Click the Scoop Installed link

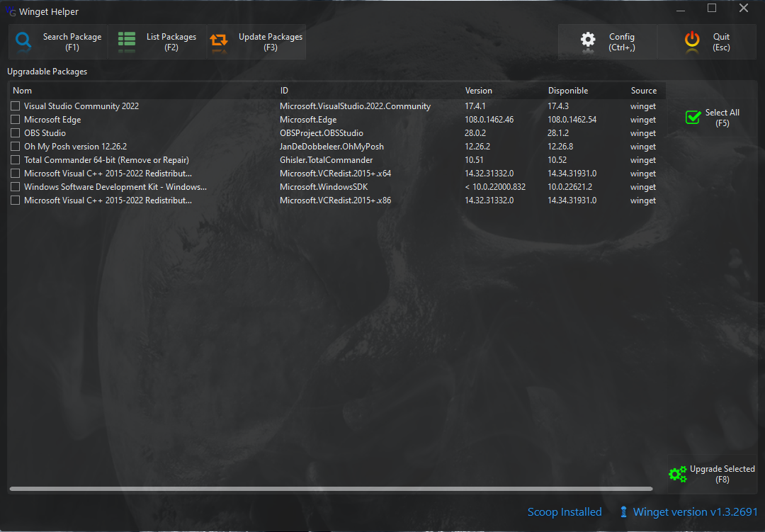coord(565,512)
